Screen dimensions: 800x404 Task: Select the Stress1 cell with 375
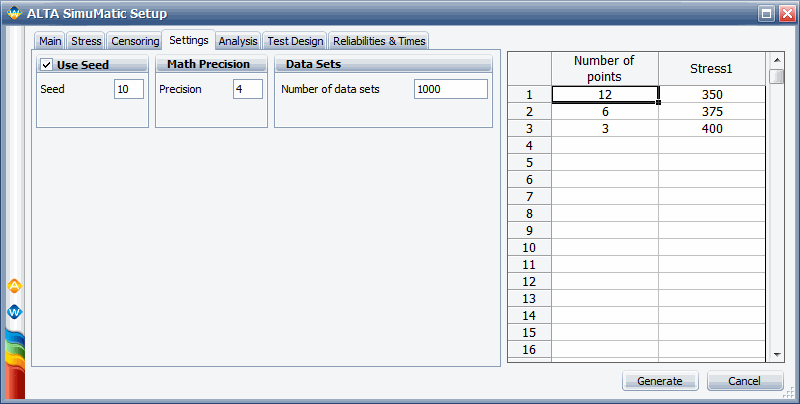(712, 111)
